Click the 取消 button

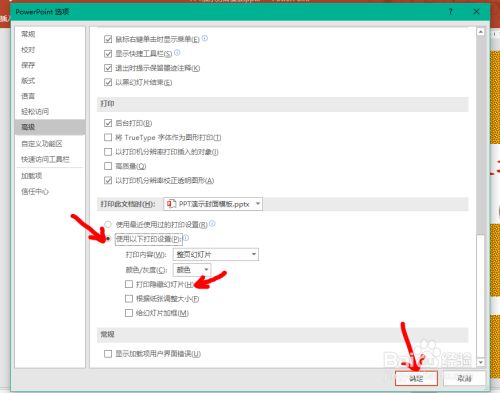(x=464, y=378)
